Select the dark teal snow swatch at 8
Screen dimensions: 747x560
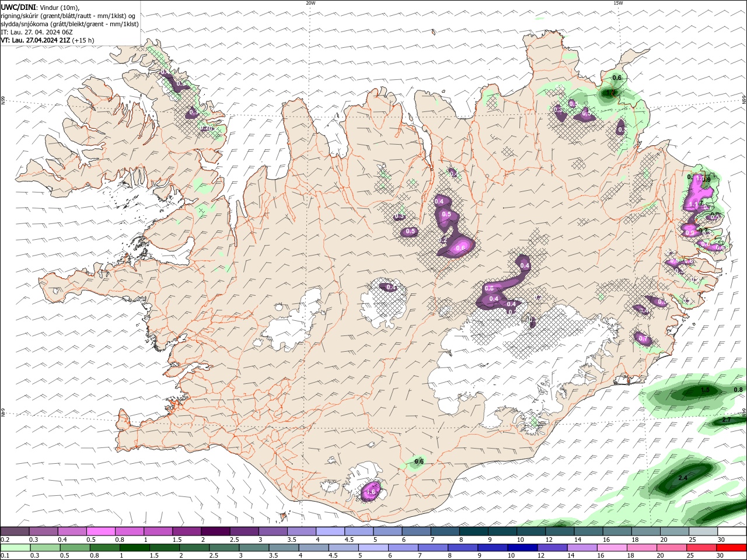click(473, 531)
